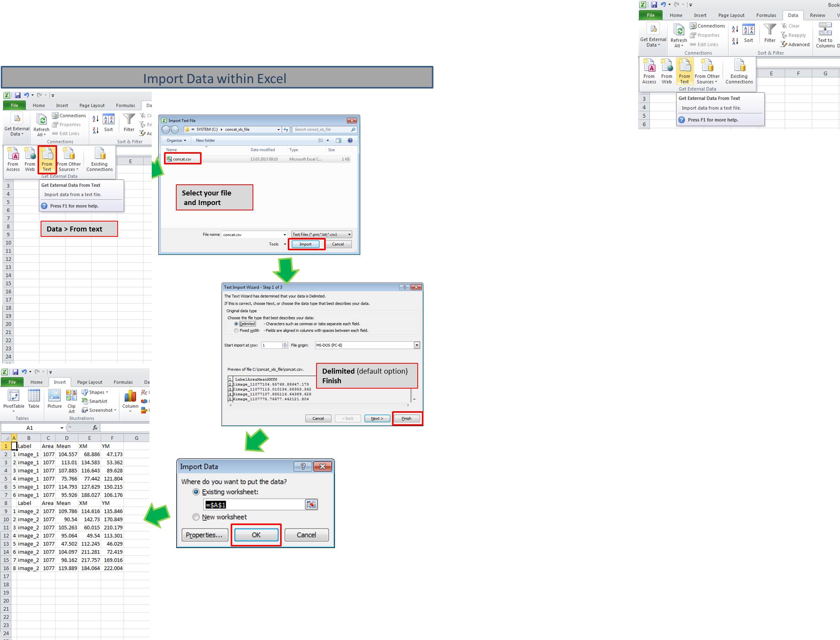Switch to Review ribbon tab
The width and height of the screenshot is (840, 640).
(817, 15)
